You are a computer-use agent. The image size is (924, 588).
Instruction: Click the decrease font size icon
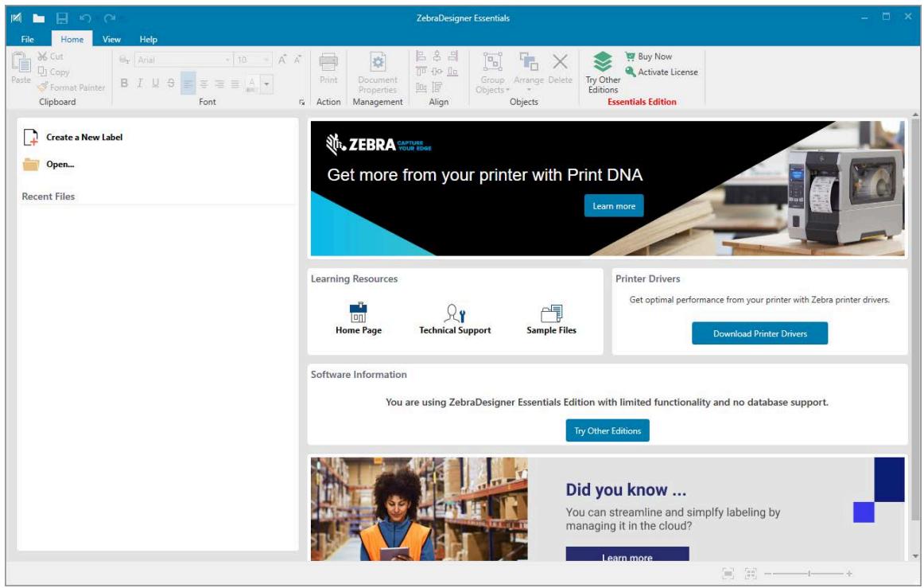(297, 59)
